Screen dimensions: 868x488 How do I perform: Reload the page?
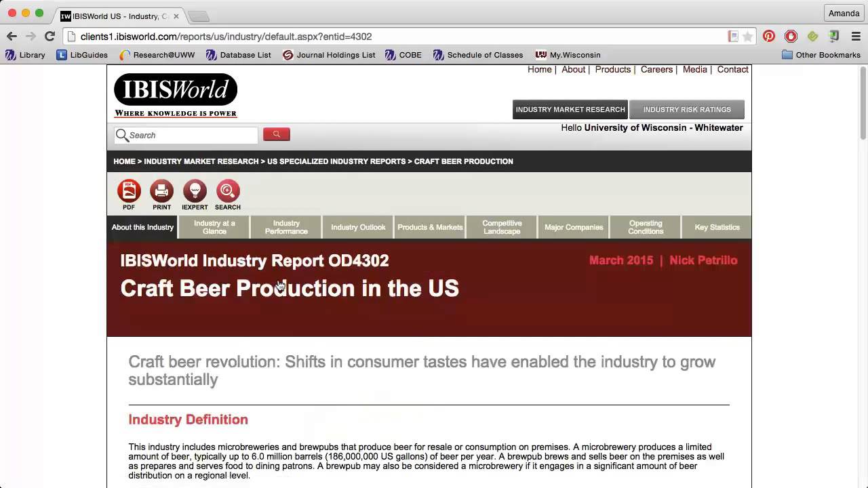click(x=50, y=37)
